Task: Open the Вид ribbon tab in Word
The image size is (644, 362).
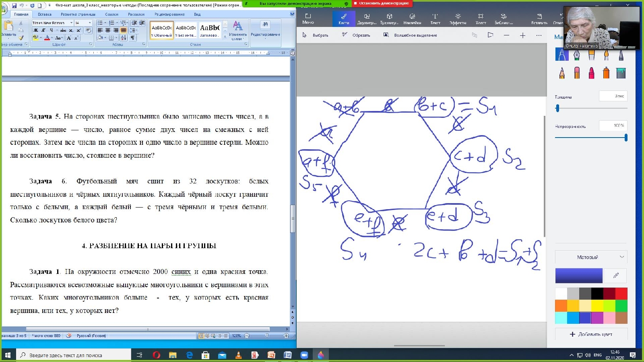Action: point(197,14)
